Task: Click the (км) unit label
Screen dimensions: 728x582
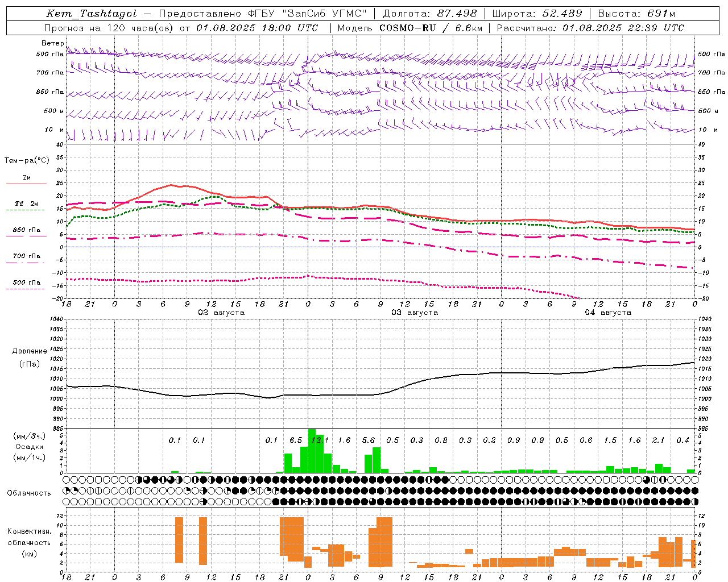Action: (x=29, y=554)
